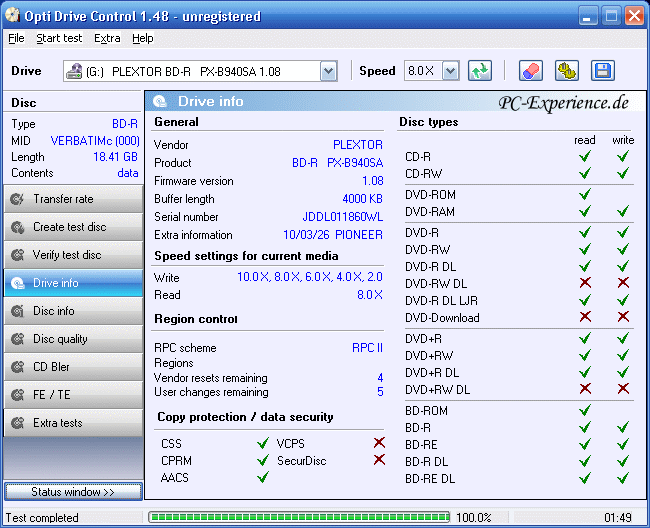
Task: Open the Transfer rate test
Action: [x=72, y=199]
